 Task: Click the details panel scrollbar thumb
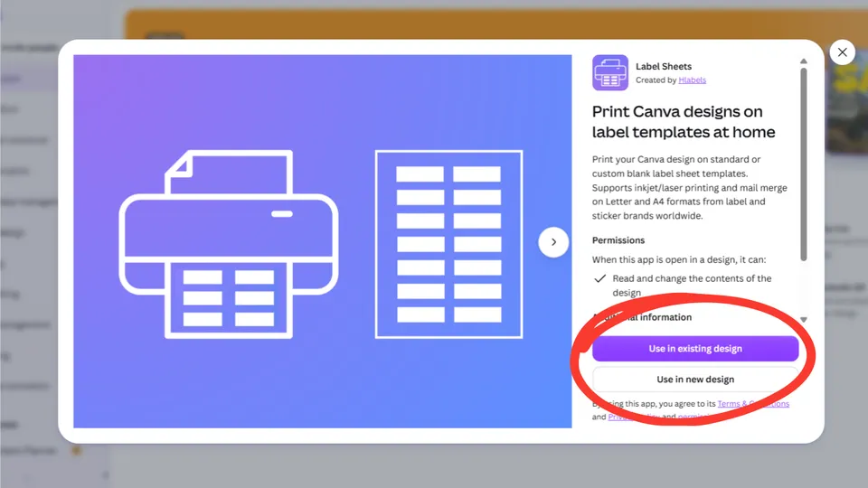point(803,164)
